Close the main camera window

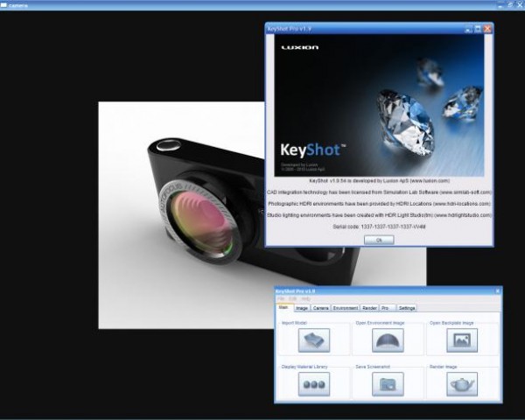click(x=521, y=4)
